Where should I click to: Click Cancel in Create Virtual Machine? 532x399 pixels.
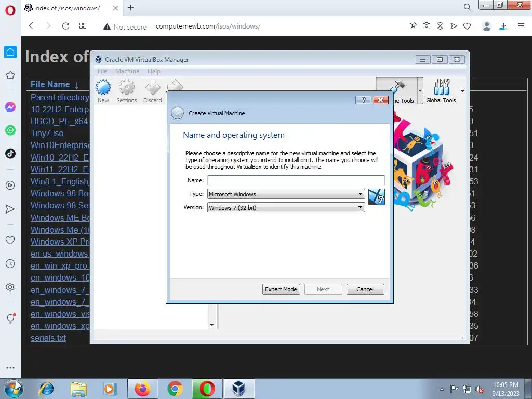coord(365,289)
